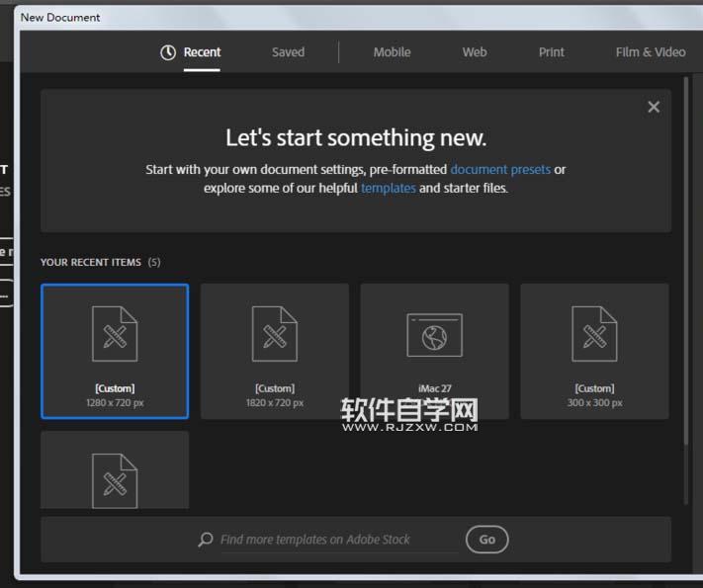Open the "templates" link
Image resolution: width=703 pixels, height=588 pixels.
pyautogui.click(x=389, y=188)
